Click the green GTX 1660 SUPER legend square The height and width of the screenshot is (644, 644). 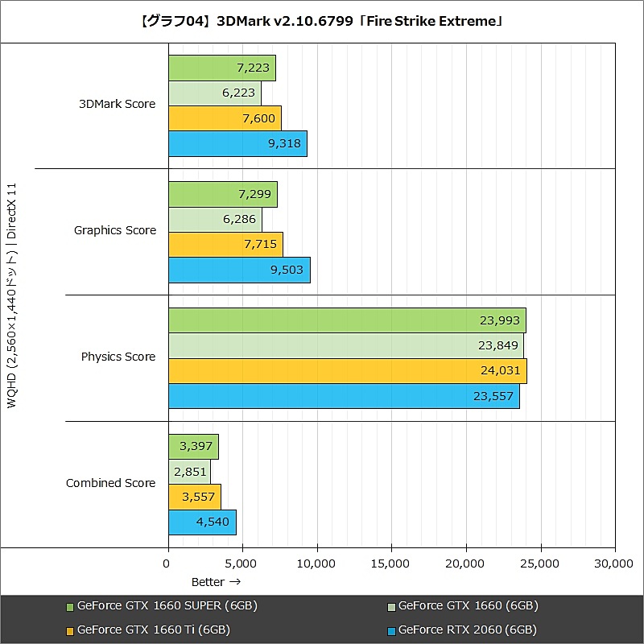coord(68,605)
